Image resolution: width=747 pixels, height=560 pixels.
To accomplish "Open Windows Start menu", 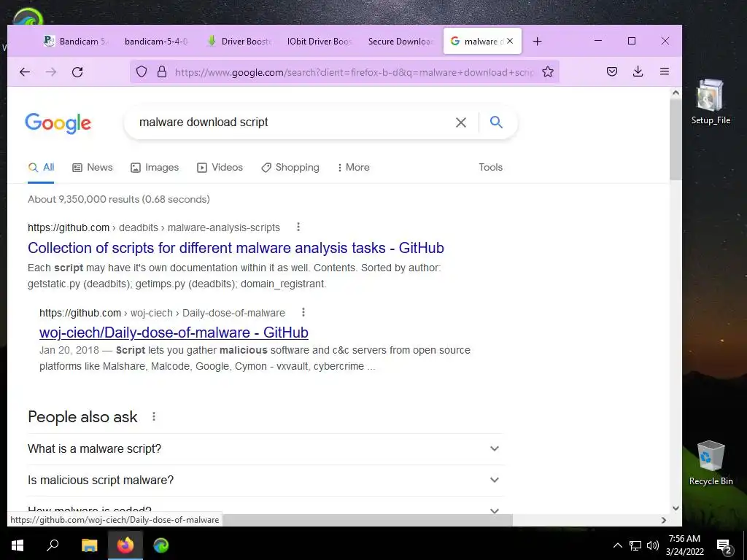I will click(x=18, y=545).
